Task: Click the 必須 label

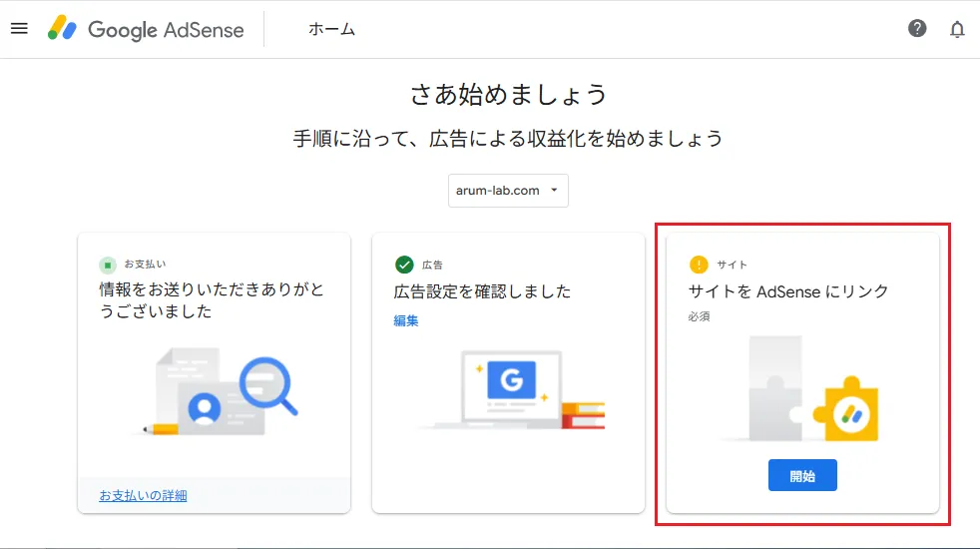Action: [x=699, y=317]
